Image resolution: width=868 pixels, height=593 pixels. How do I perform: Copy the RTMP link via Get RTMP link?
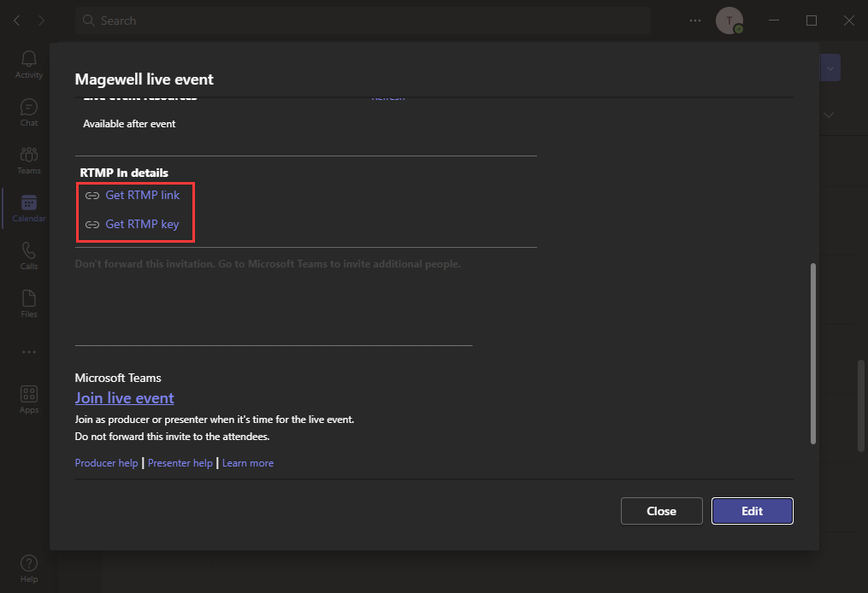click(x=142, y=195)
